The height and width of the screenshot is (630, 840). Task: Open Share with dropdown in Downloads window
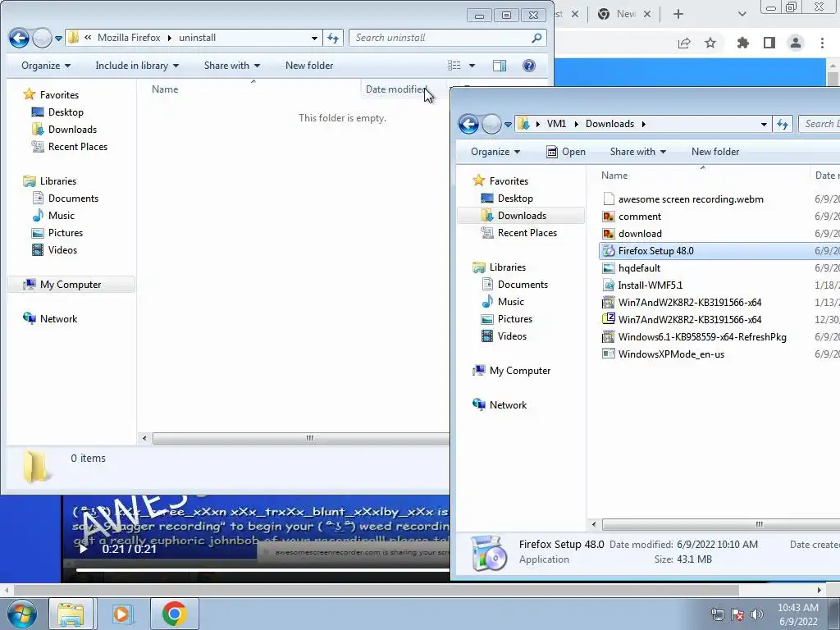coord(638,152)
